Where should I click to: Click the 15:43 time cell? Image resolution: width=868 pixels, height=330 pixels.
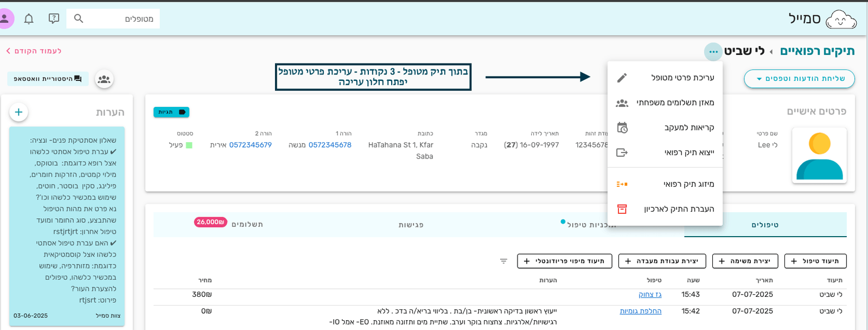tap(691, 295)
